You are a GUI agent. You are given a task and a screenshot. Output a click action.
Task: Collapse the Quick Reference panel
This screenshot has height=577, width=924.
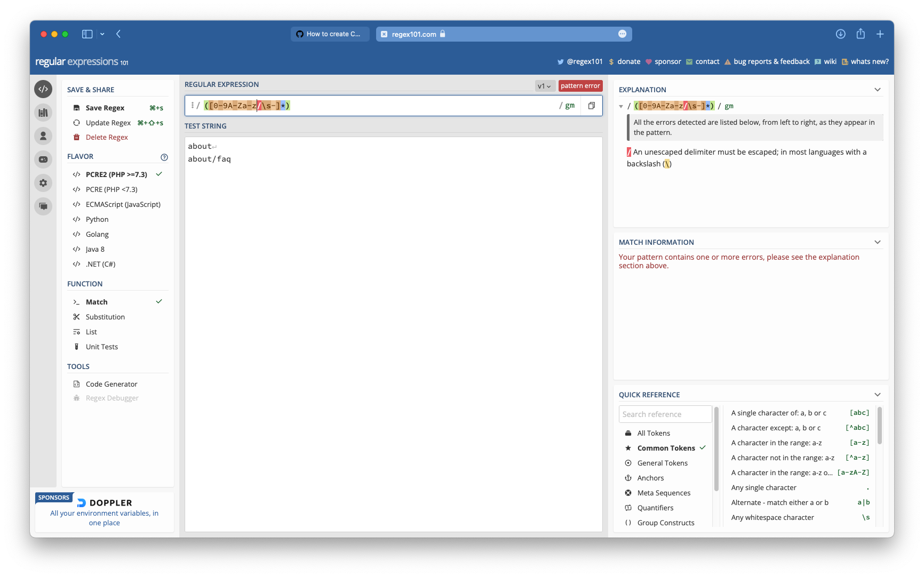tap(878, 395)
